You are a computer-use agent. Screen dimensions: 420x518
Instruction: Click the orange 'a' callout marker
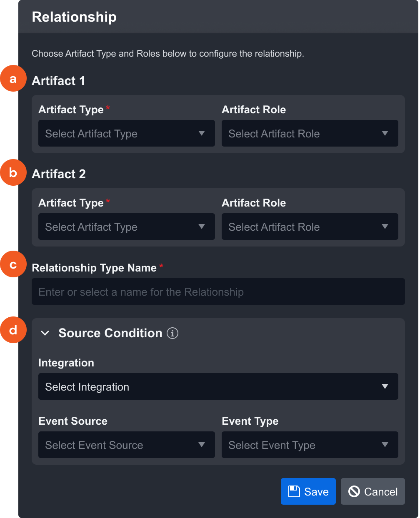pyautogui.click(x=13, y=78)
